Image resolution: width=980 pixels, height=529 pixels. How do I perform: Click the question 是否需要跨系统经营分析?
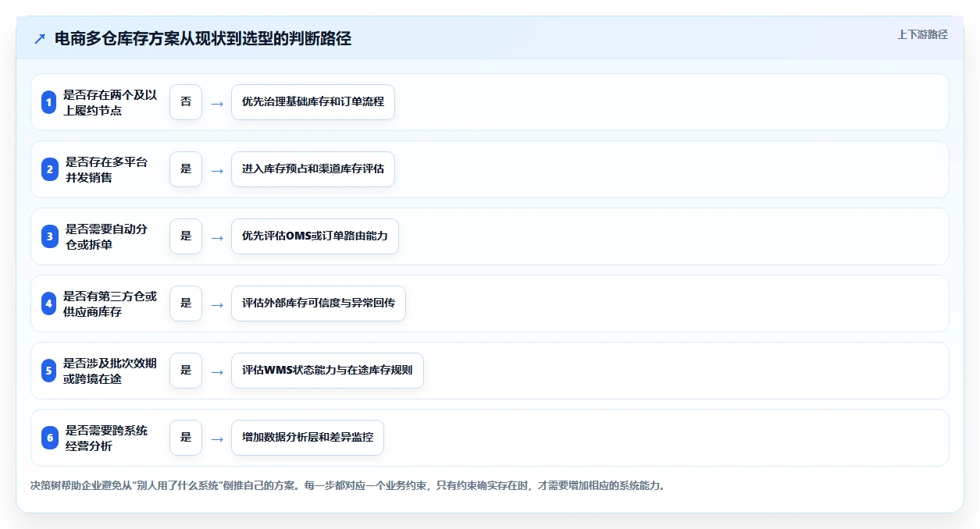tap(106, 438)
